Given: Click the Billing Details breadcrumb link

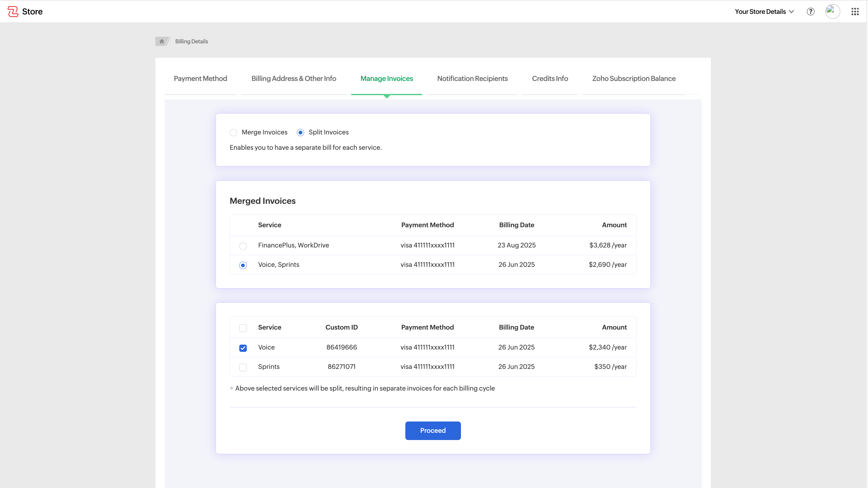Looking at the screenshot, I should (x=191, y=41).
